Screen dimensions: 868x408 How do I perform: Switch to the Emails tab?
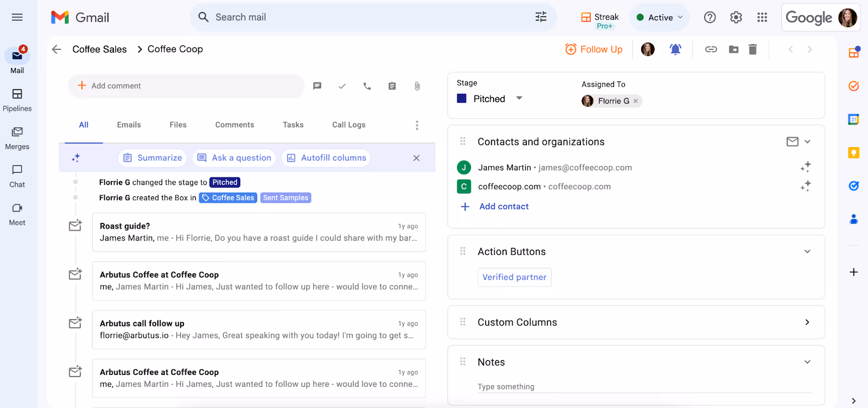click(129, 125)
